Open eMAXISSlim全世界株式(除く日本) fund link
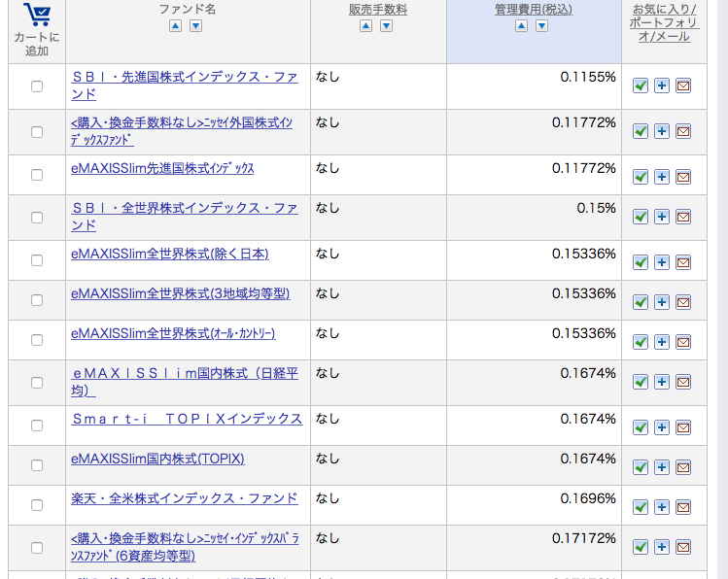The width and height of the screenshot is (728, 579). [170, 254]
